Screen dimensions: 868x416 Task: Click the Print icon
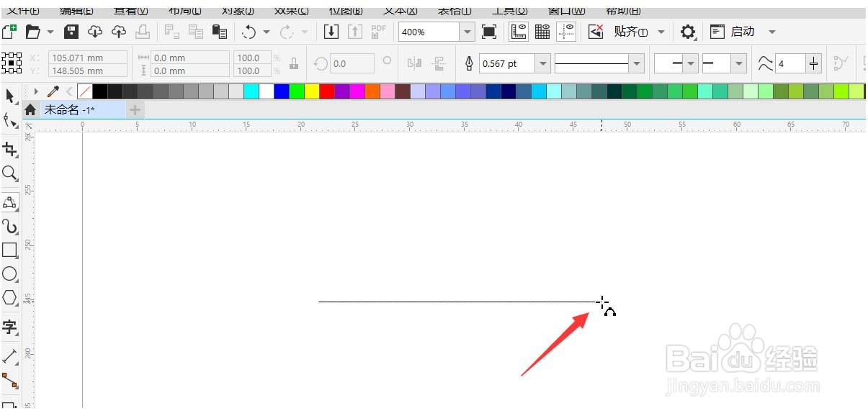pos(143,32)
